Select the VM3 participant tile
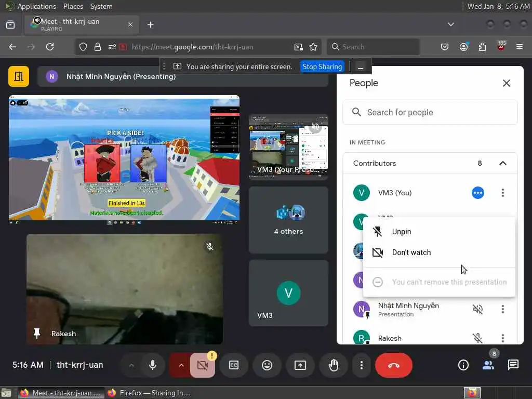This screenshot has height=399, width=532. click(288, 293)
